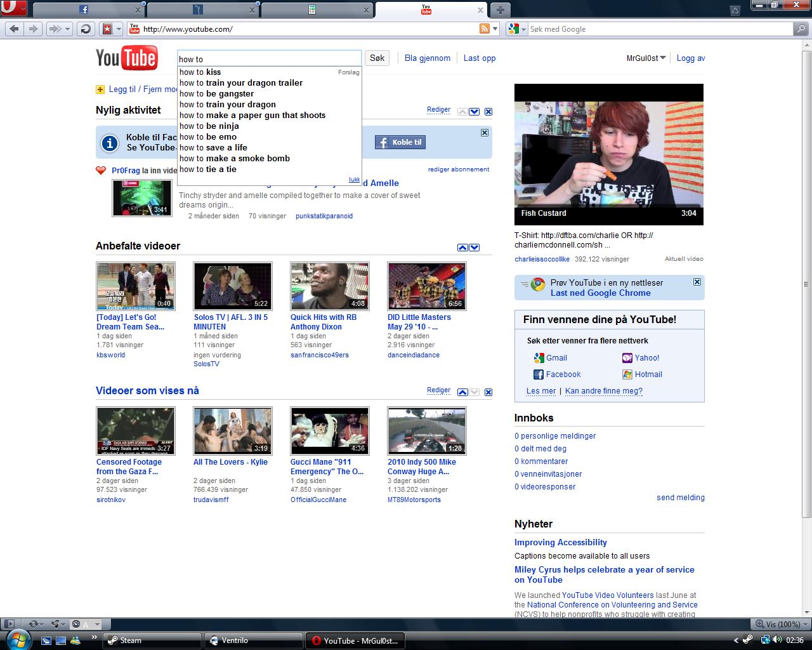Go back with the browser back arrow

[x=14, y=29]
